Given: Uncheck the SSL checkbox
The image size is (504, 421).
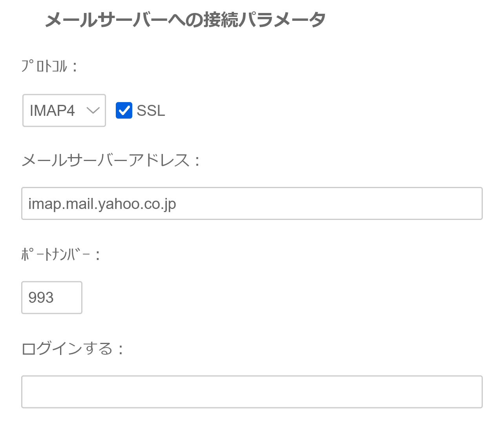Looking at the screenshot, I should click(x=124, y=110).
